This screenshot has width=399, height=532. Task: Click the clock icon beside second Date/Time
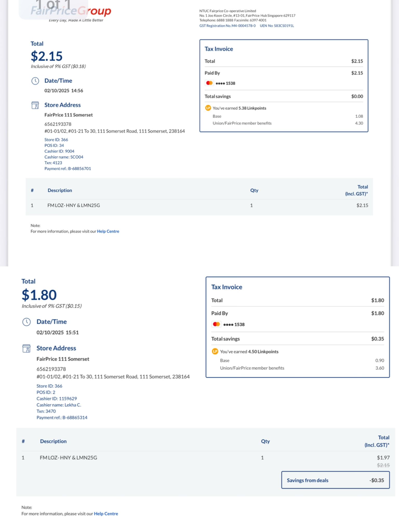coord(26,322)
